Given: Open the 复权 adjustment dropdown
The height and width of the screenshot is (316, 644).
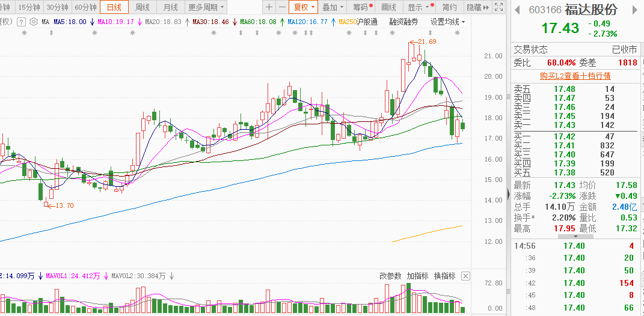Looking at the screenshot, I should 303,7.
